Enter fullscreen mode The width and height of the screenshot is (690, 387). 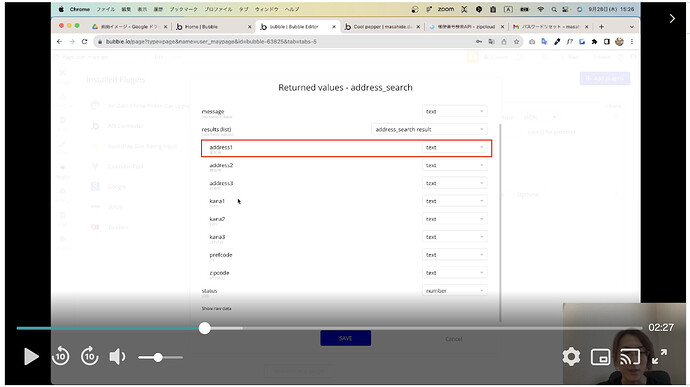(x=659, y=357)
